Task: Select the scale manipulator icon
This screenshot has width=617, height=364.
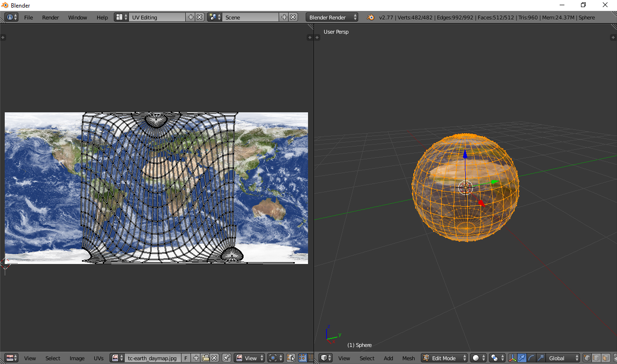Action: (x=541, y=358)
